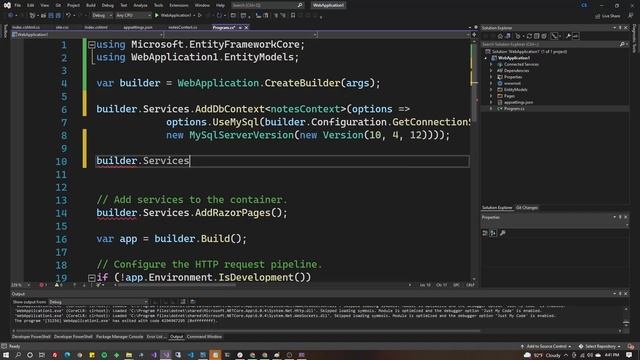This screenshot has height=360, width=640.
Task: Click the Visual Studio search box
Action: (x=267, y=5)
